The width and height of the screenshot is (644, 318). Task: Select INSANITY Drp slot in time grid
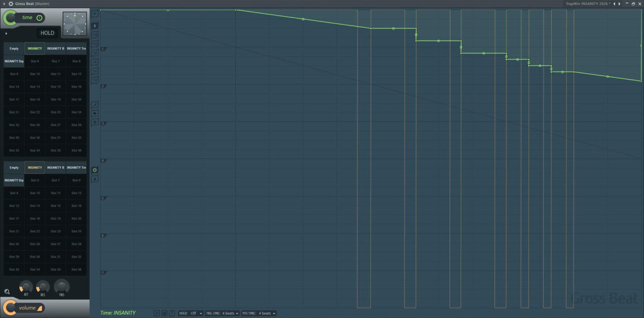coord(14,61)
